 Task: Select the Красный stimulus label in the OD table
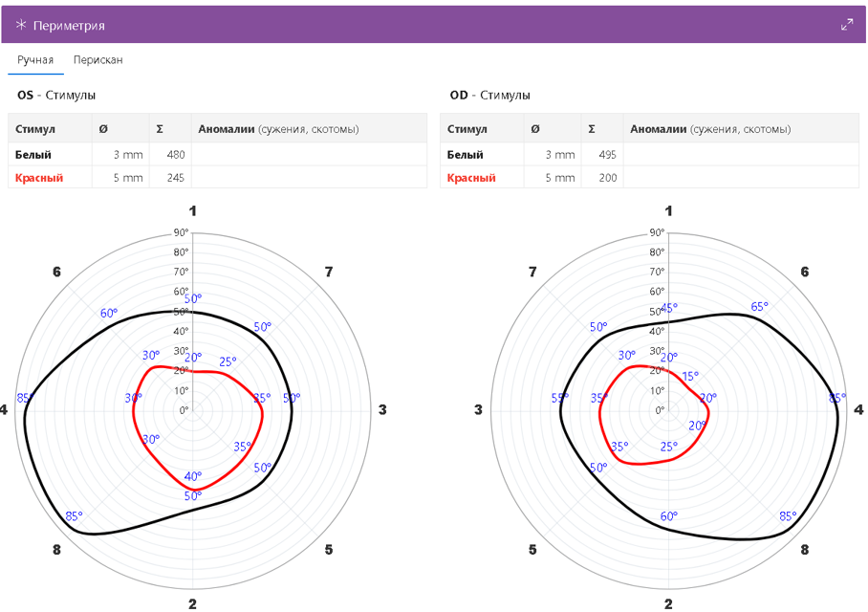471,177
